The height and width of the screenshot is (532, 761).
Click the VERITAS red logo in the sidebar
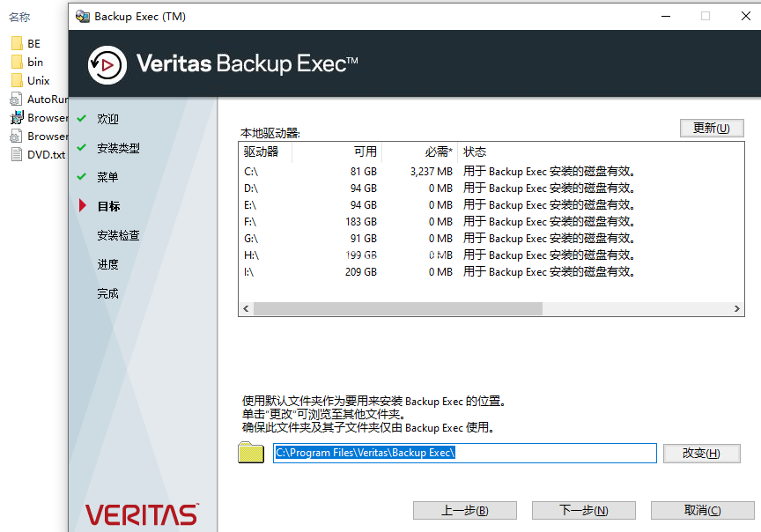(x=142, y=515)
